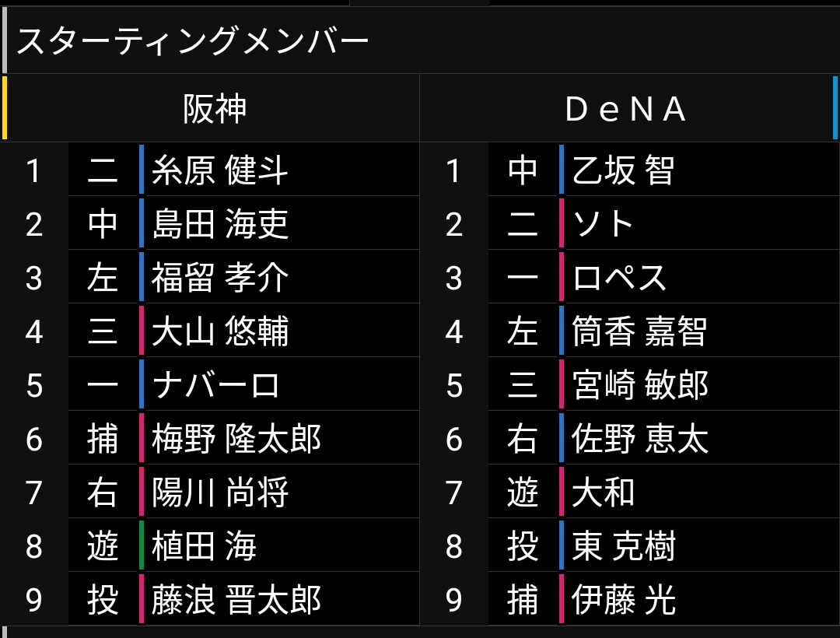Click player name 島田 海吏

point(220,224)
